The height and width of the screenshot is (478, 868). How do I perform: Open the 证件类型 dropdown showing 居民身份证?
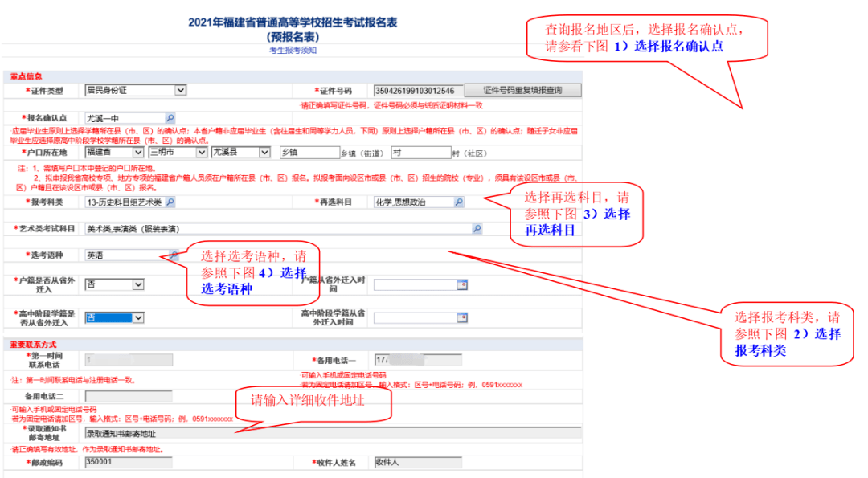coord(181,90)
